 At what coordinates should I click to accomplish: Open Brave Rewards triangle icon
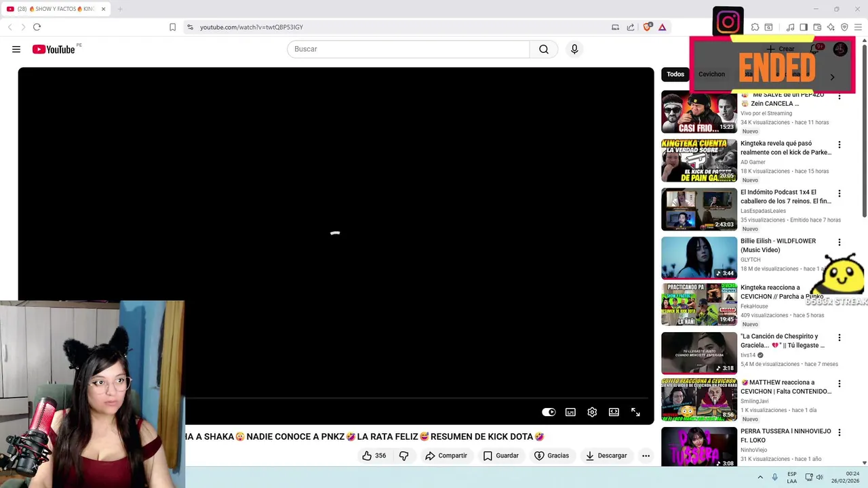point(662,27)
